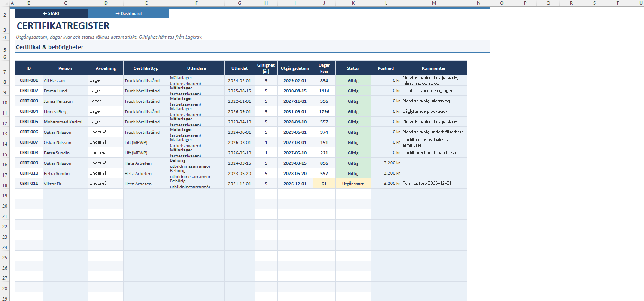Click the "Dagar kvar" table header
Screen dimensions: 644x301
(x=324, y=68)
